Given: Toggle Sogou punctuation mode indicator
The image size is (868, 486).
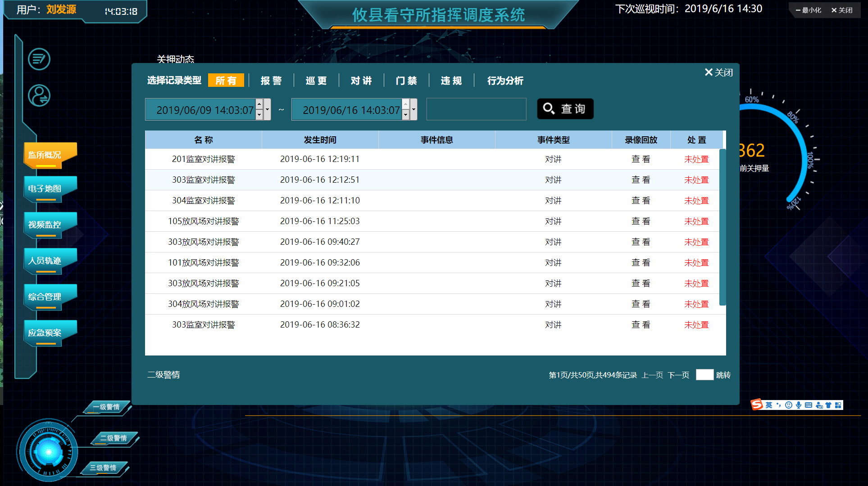Looking at the screenshot, I should (778, 405).
